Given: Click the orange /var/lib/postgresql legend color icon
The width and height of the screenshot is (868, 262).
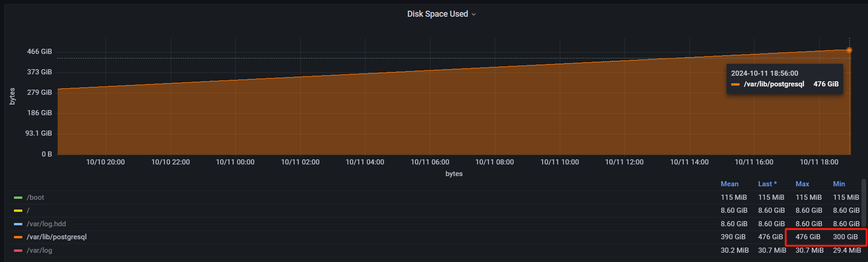Looking at the screenshot, I should [x=18, y=237].
